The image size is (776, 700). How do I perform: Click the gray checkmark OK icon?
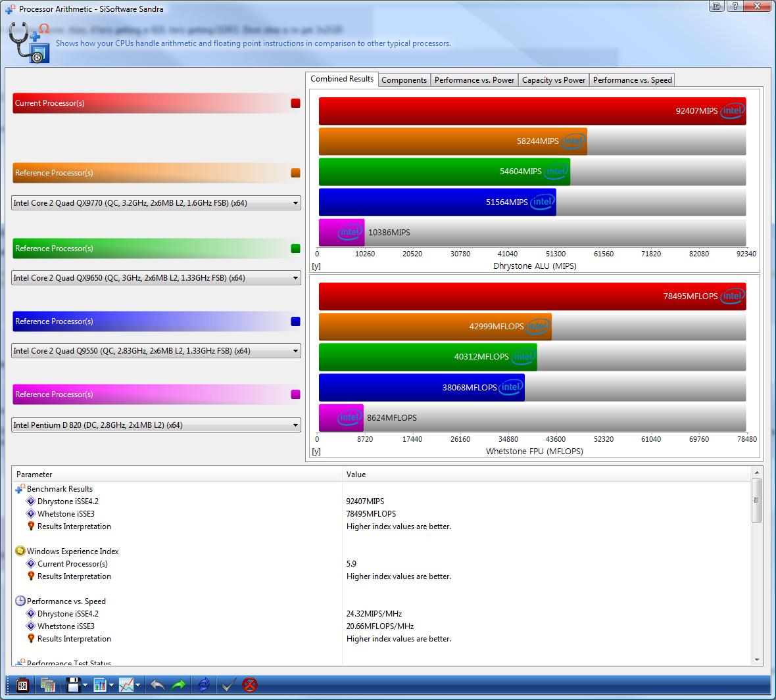pos(228,685)
